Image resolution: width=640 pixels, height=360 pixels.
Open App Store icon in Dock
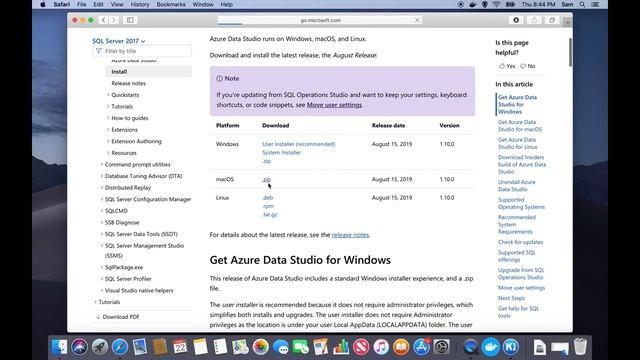[x=421, y=347]
